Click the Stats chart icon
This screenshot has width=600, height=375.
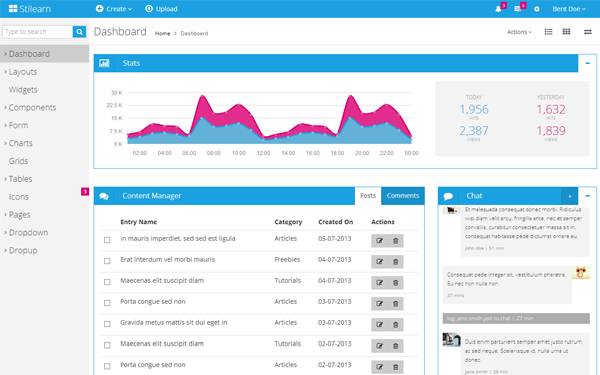pyautogui.click(x=104, y=63)
